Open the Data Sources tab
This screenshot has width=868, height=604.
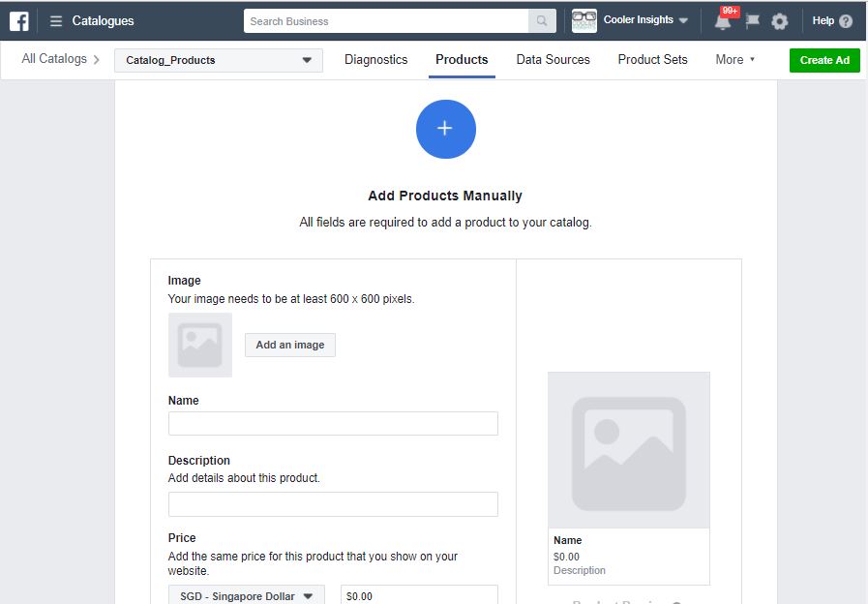553,59
